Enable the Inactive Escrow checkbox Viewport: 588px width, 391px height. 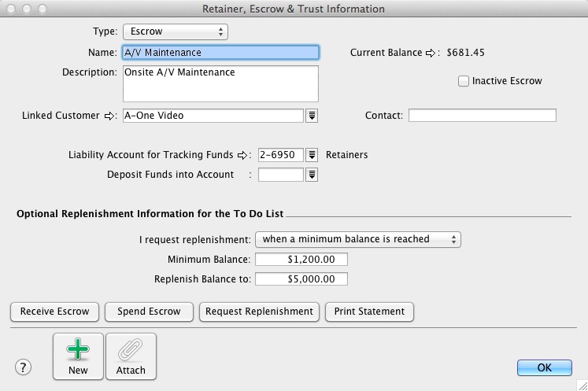464,81
